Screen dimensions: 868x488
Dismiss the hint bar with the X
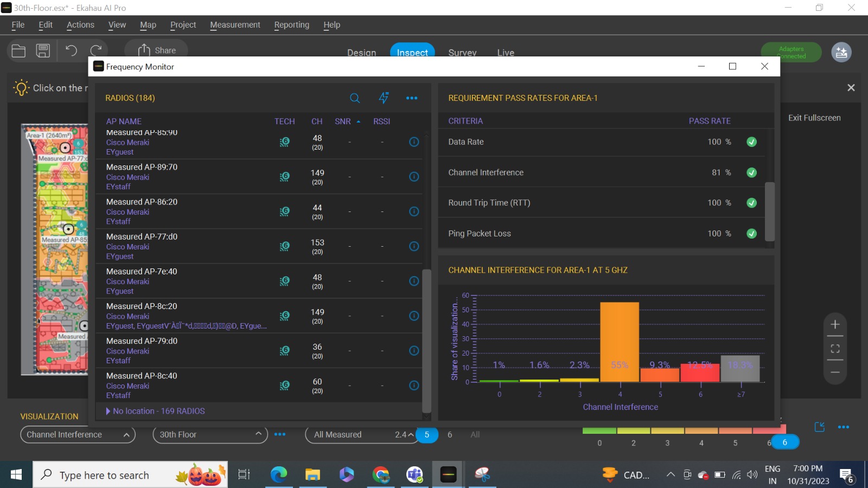[851, 87]
